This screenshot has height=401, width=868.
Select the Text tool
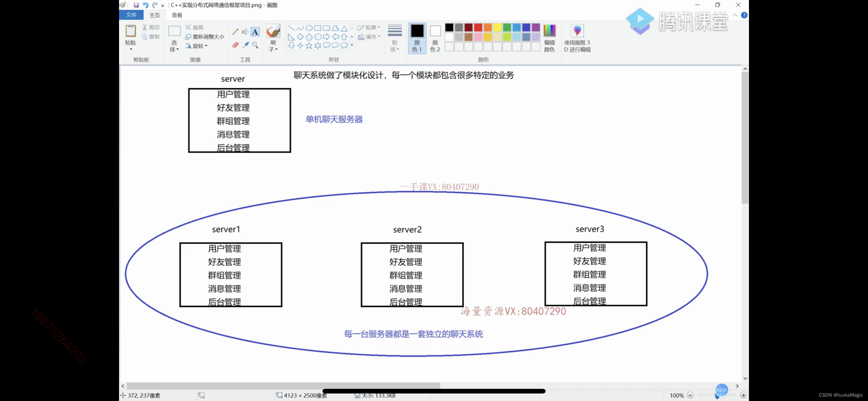(x=255, y=32)
